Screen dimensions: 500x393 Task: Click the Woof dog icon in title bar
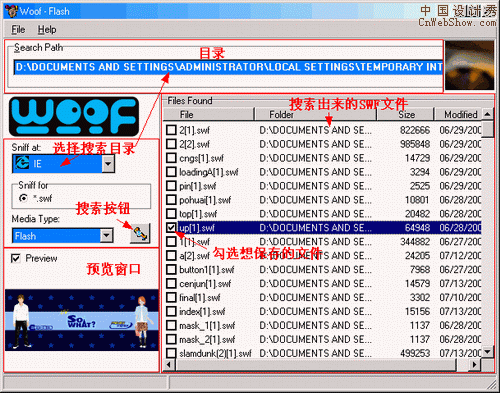point(11,11)
